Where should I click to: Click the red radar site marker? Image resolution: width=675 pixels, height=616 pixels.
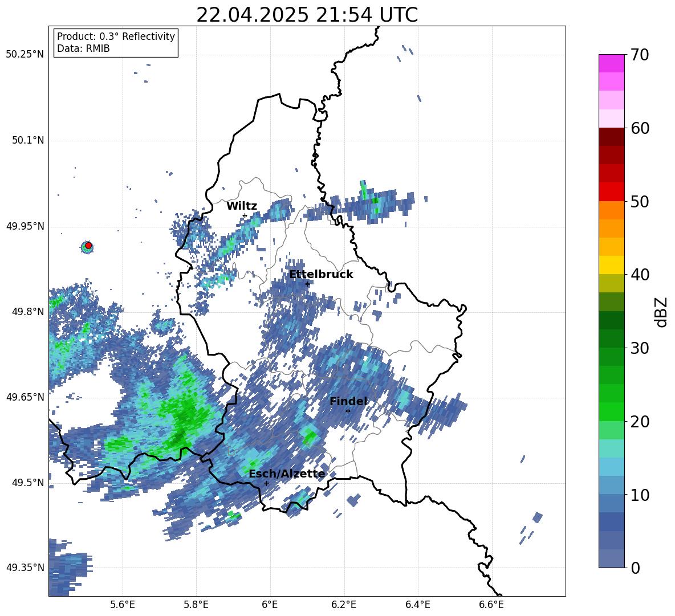click(88, 246)
